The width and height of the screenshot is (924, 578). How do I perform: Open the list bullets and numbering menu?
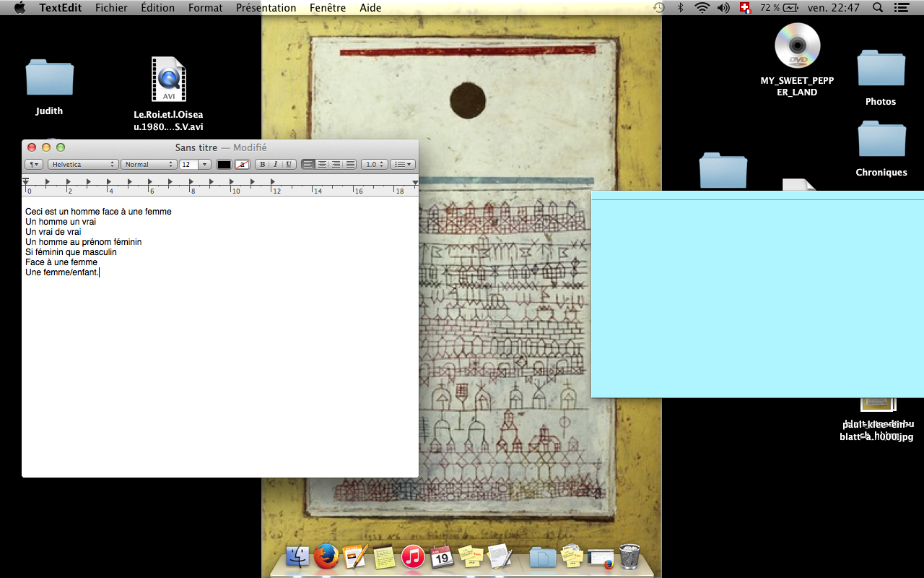pyautogui.click(x=402, y=165)
